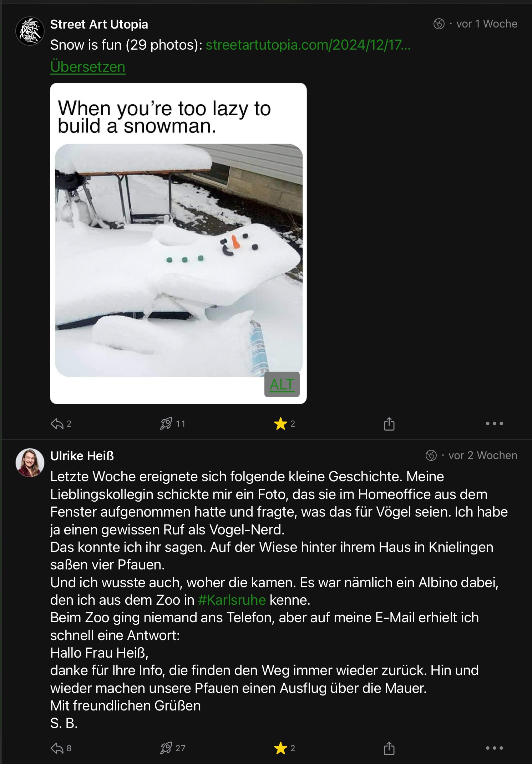
Task: Open more options for the snowman post
Action: pyautogui.click(x=494, y=424)
